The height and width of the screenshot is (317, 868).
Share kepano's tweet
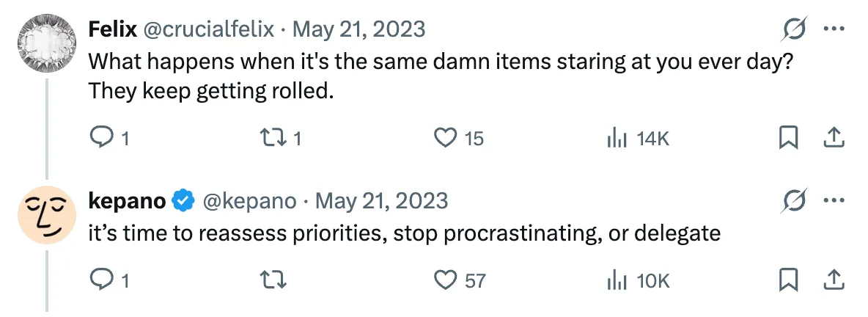tap(834, 279)
